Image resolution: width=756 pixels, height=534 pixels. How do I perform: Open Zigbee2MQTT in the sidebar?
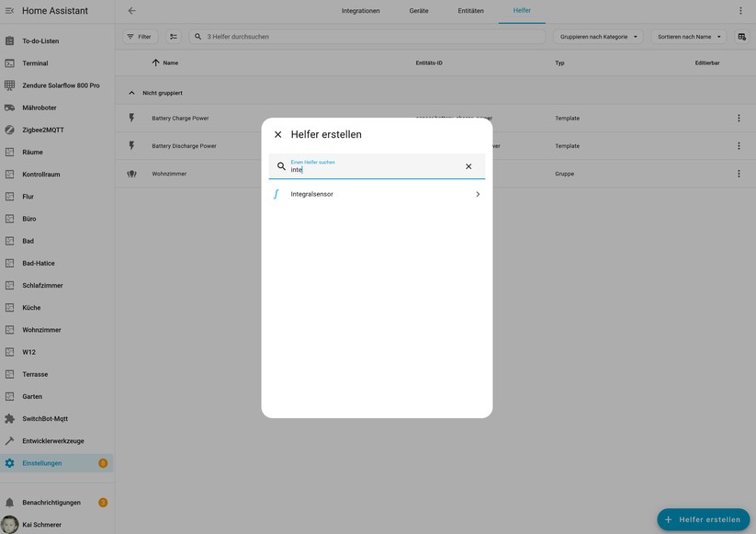pyautogui.click(x=43, y=130)
